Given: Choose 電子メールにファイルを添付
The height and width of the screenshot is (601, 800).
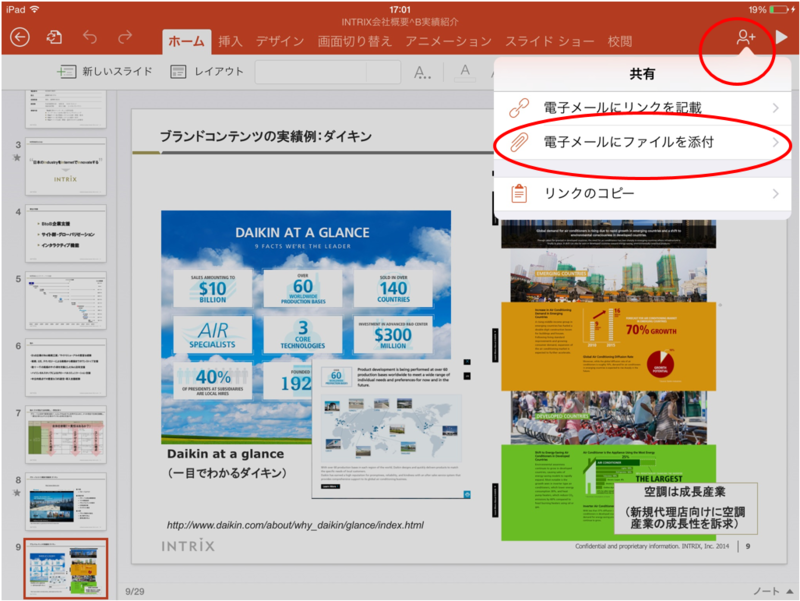Looking at the screenshot, I should click(x=643, y=142).
